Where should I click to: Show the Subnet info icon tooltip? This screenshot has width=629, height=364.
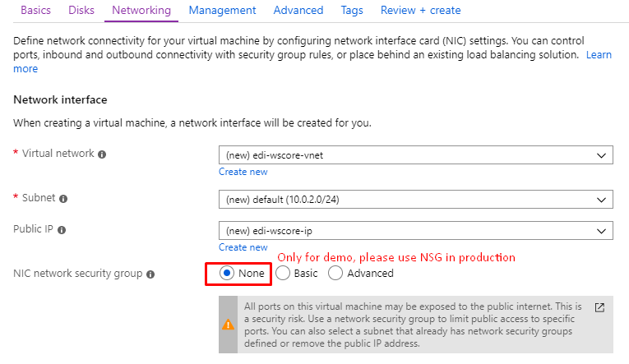coord(63,199)
